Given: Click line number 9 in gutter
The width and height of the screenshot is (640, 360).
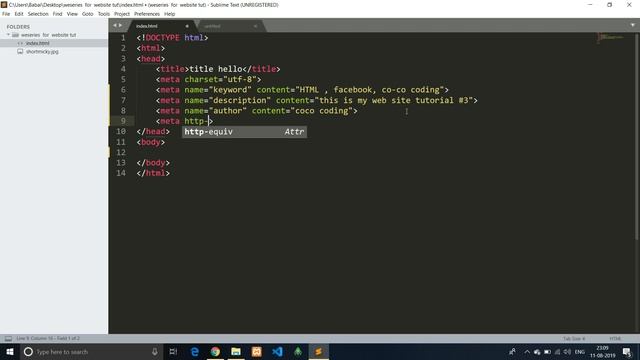Looking at the screenshot, I should (123, 121).
